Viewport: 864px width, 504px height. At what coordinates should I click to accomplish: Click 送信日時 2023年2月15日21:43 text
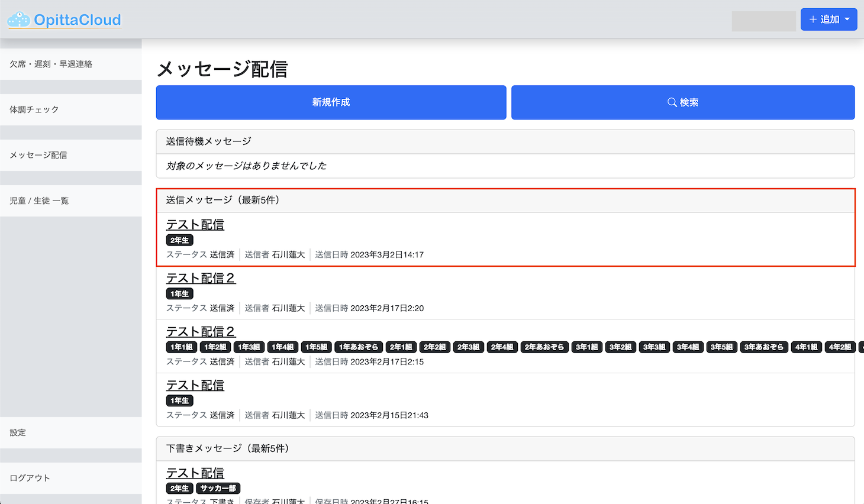372,415
